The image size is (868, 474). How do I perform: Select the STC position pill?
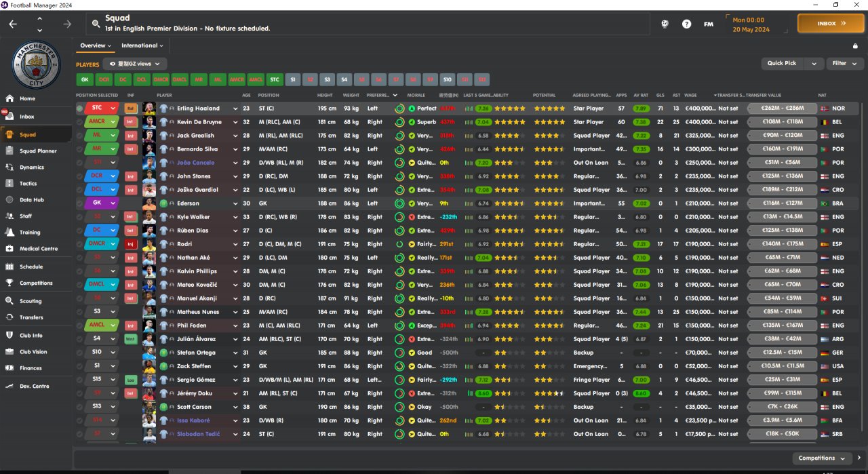pyautogui.click(x=275, y=79)
